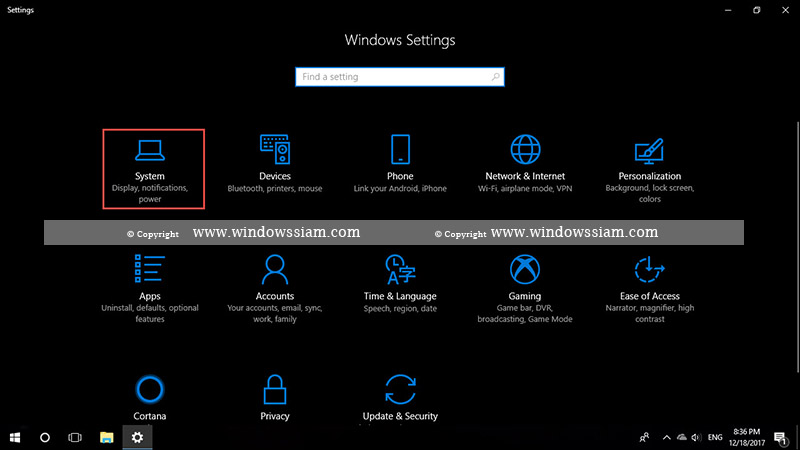Open the Update & Security arrows icon
This screenshot has height=450, width=800.
click(x=400, y=389)
